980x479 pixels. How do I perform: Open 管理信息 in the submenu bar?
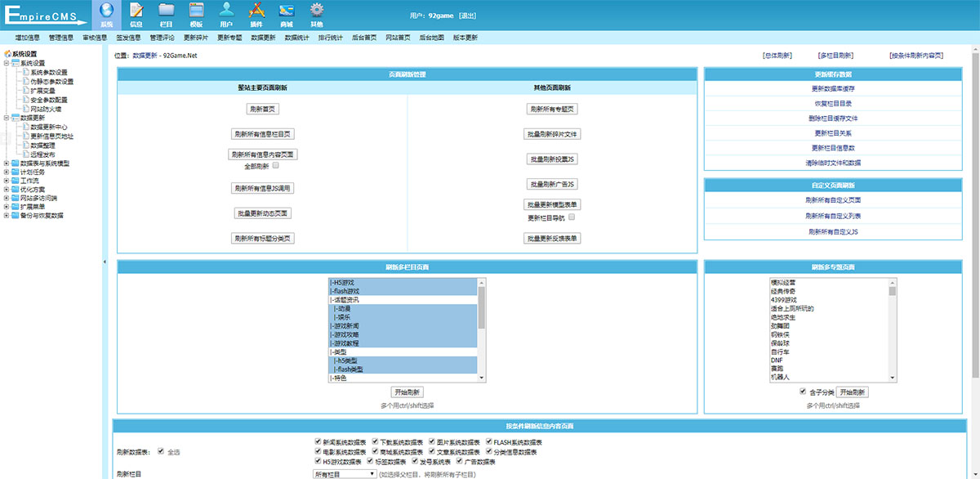click(x=60, y=37)
